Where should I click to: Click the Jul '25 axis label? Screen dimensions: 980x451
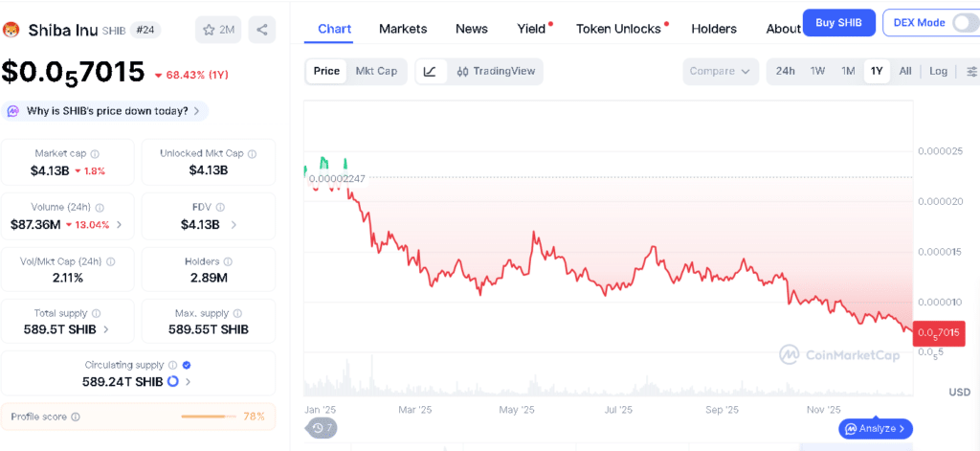(x=619, y=411)
